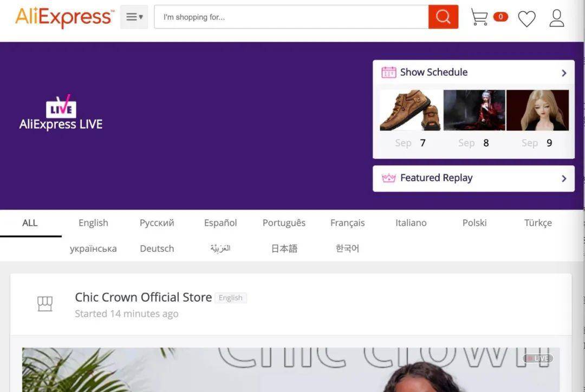The width and height of the screenshot is (585, 392).
Task: Switch to the 한국어 tab
Action: click(347, 249)
